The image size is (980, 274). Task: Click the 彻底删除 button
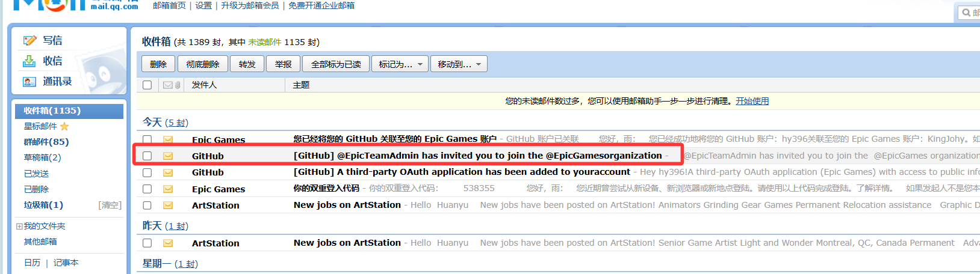click(203, 64)
